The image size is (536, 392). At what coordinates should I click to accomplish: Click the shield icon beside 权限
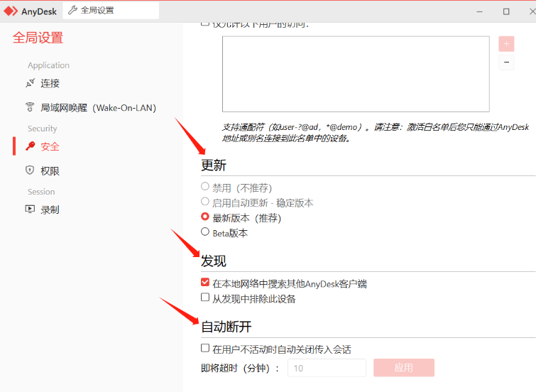(x=30, y=170)
